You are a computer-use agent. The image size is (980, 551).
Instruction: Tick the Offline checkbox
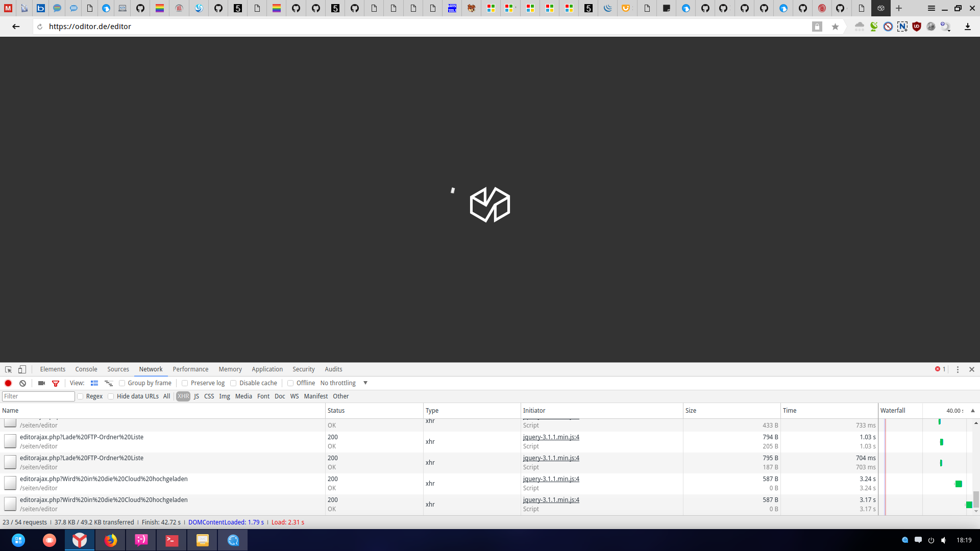[x=290, y=383]
